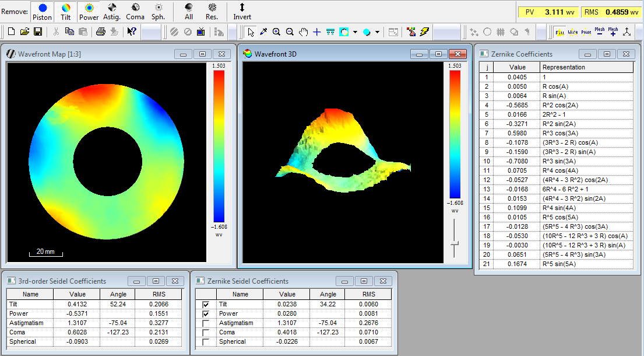Select the 0.6028 Coma value in 3rd-order Seidel

coord(77,332)
